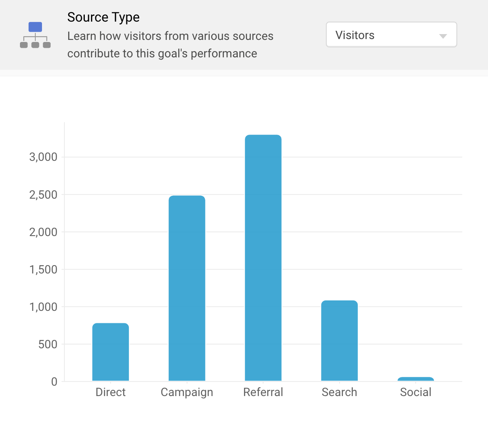Select the Campaign bar in the chart

(x=187, y=288)
